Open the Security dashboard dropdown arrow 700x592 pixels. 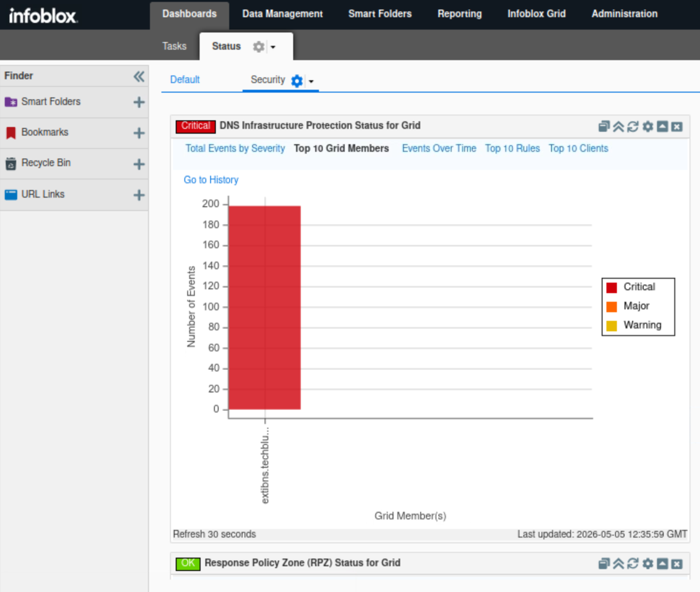tap(311, 82)
